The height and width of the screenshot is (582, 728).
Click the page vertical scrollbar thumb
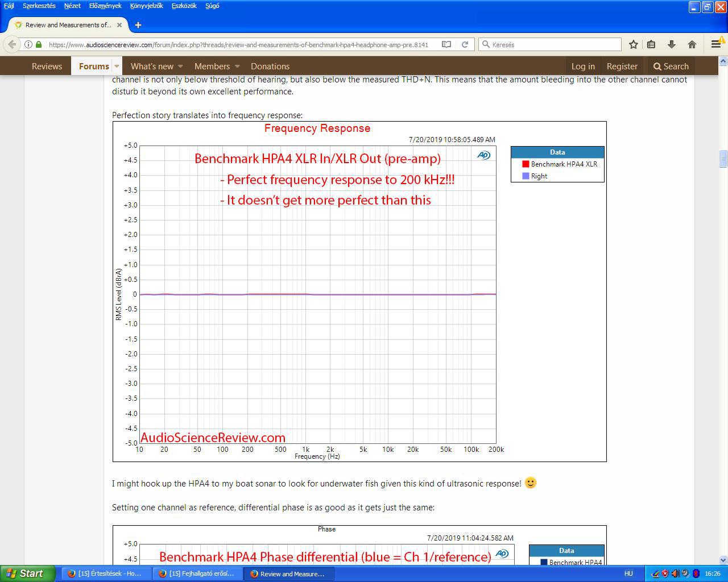(723, 159)
